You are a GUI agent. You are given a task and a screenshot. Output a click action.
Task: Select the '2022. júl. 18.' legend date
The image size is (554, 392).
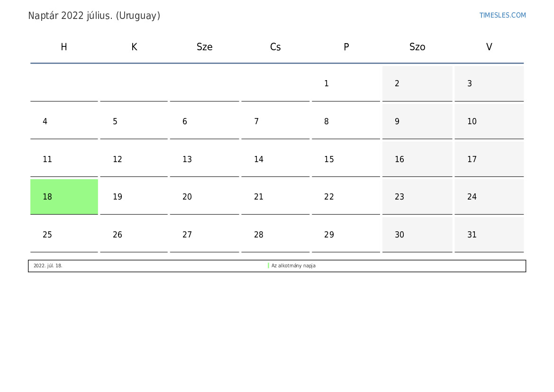[48, 265]
